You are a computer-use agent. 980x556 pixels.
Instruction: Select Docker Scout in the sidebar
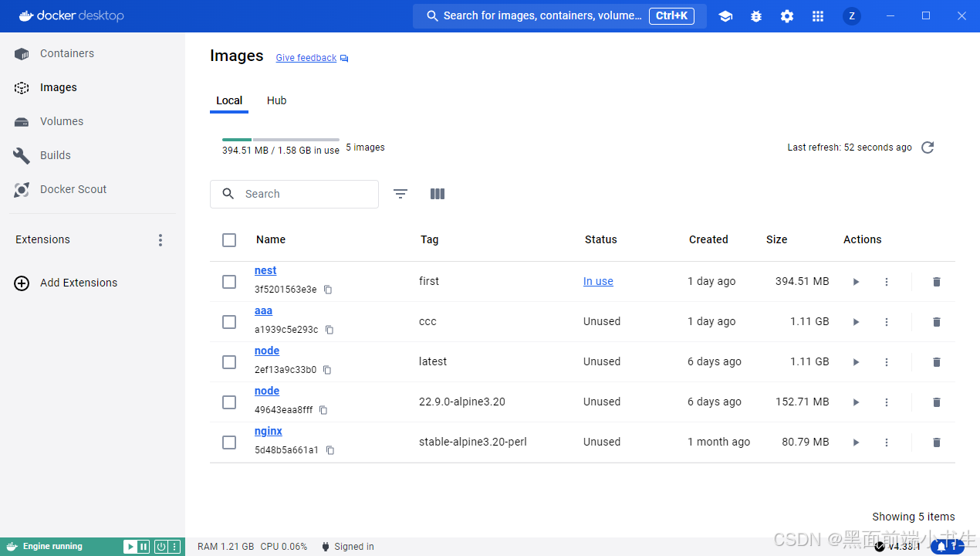[x=73, y=188]
